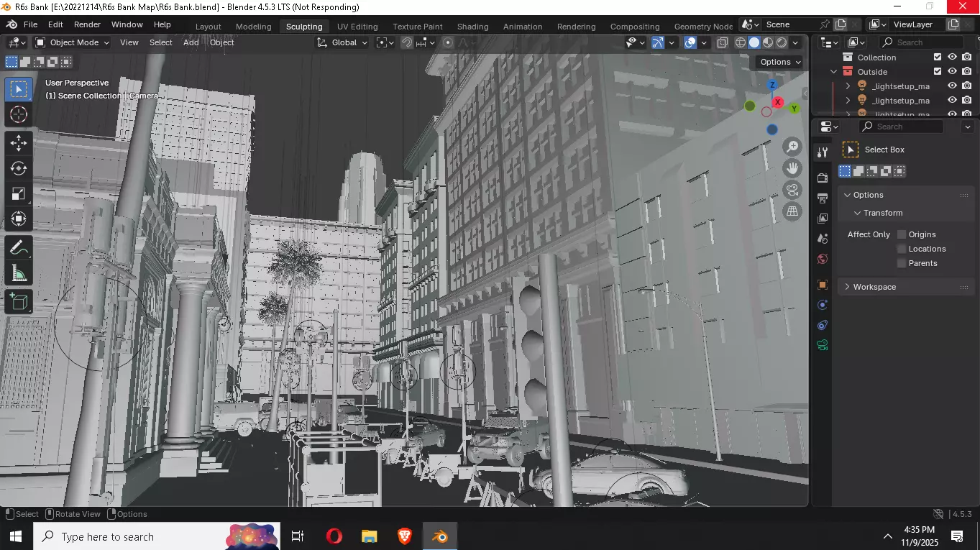The image size is (980, 550).
Task: Click the viewport zoom magnifier icon
Action: click(792, 147)
